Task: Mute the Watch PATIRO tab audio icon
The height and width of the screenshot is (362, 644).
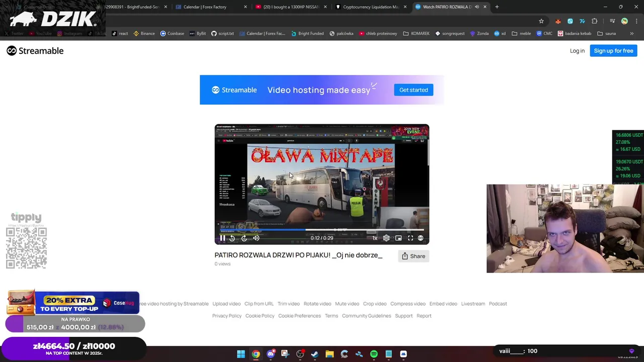Action: coord(477,7)
